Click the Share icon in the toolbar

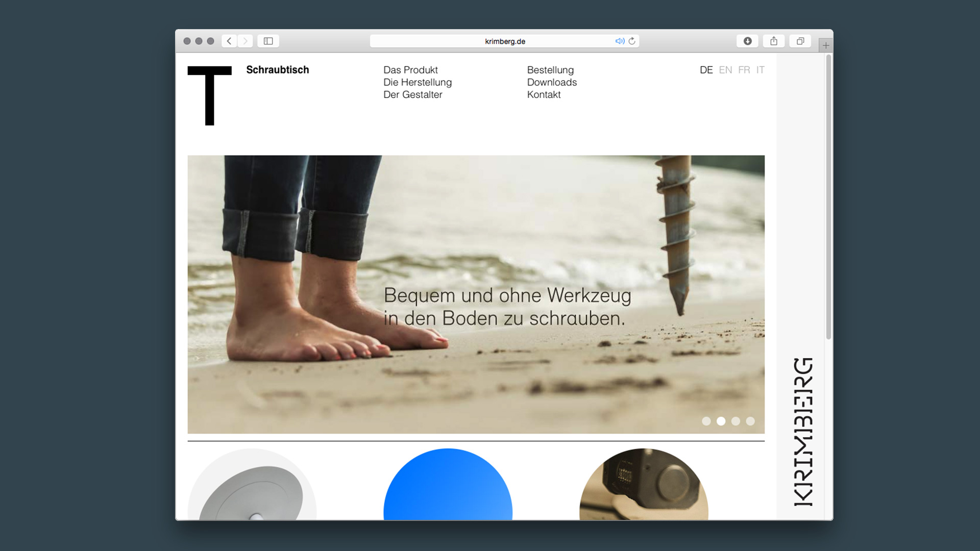click(x=774, y=41)
